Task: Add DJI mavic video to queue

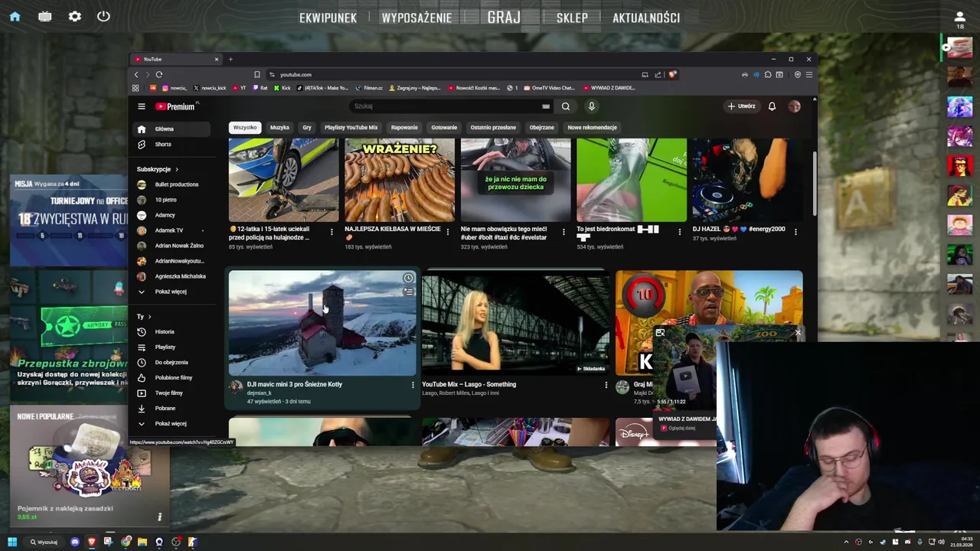Action: [x=409, y=292]
